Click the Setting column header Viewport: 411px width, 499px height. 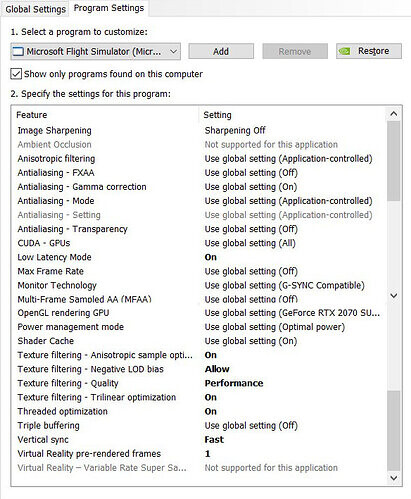click(x=217, y=115)
